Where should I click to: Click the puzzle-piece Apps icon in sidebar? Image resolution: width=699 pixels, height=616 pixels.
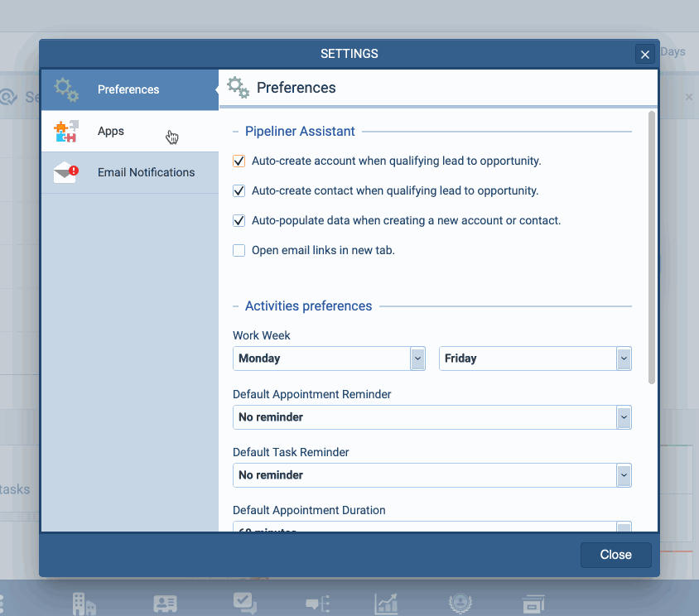click(65, 131)
